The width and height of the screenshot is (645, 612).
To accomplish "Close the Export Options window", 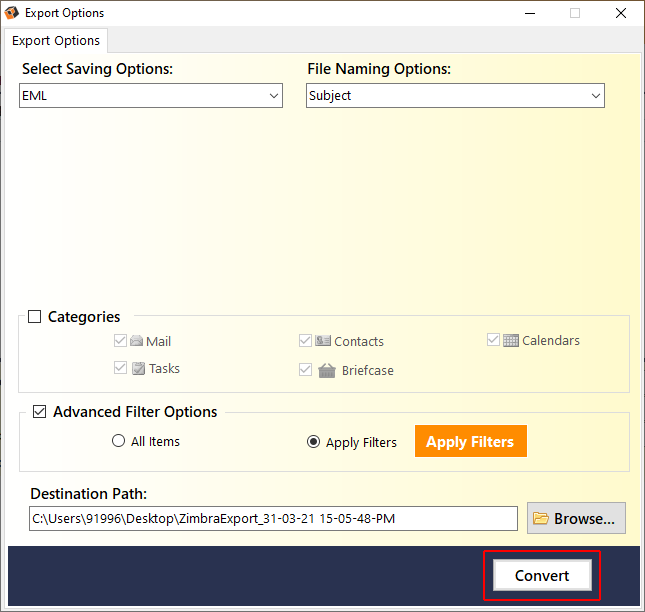I will click(621, 13).
